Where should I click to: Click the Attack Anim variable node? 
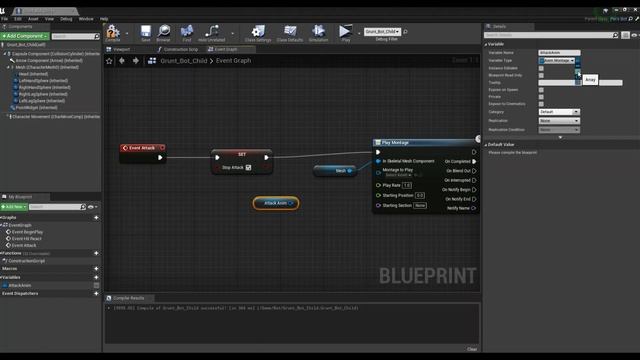click(276, 203)
